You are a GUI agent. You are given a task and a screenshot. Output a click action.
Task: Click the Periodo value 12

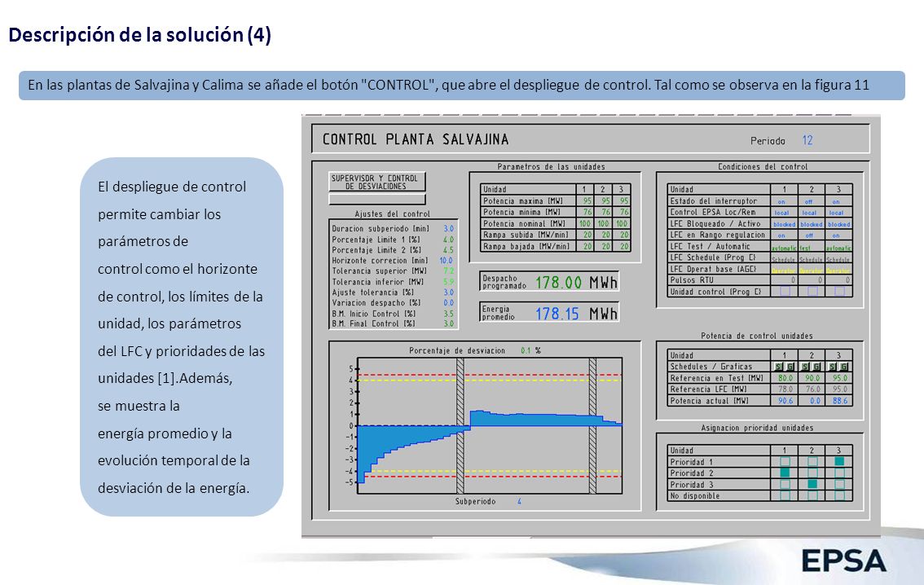807,140
